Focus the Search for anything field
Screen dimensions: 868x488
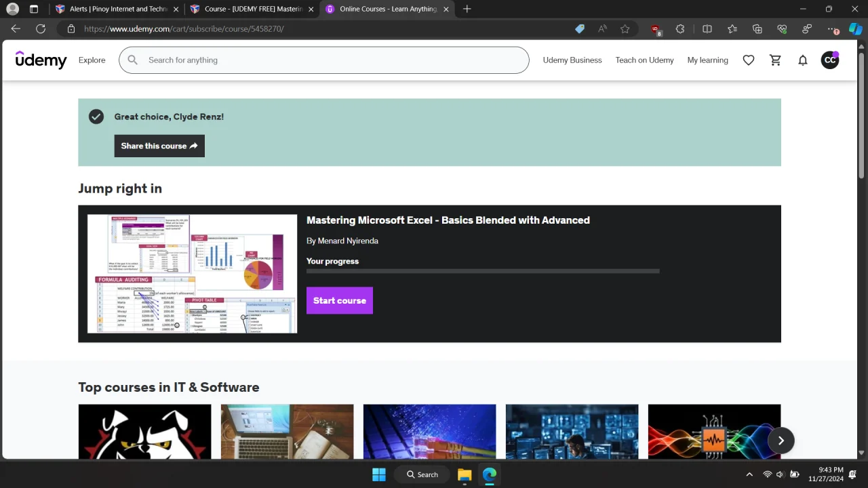(x=324, y=60)
